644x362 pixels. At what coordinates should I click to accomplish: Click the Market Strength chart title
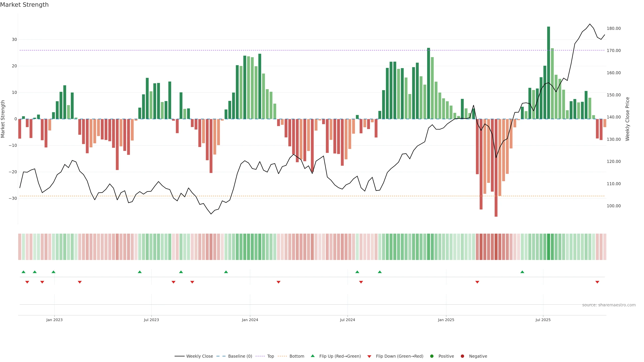pyautogui.click(x=24, y=5)
